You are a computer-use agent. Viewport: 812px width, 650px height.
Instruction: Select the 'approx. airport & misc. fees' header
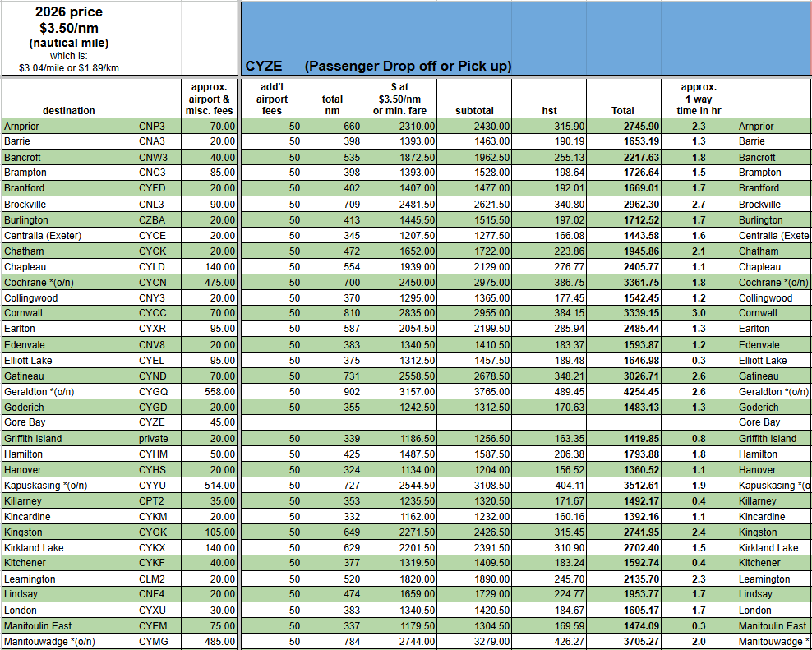tap(210, 99)
